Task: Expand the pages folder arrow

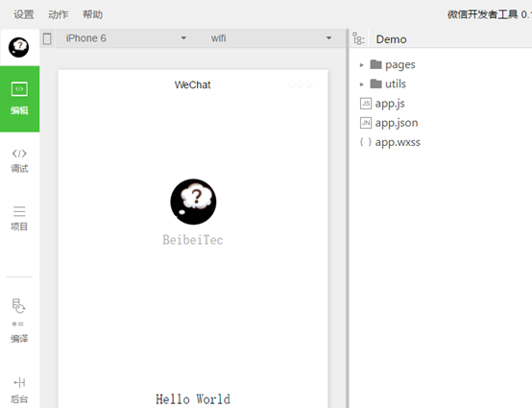Action: point(362,64)
